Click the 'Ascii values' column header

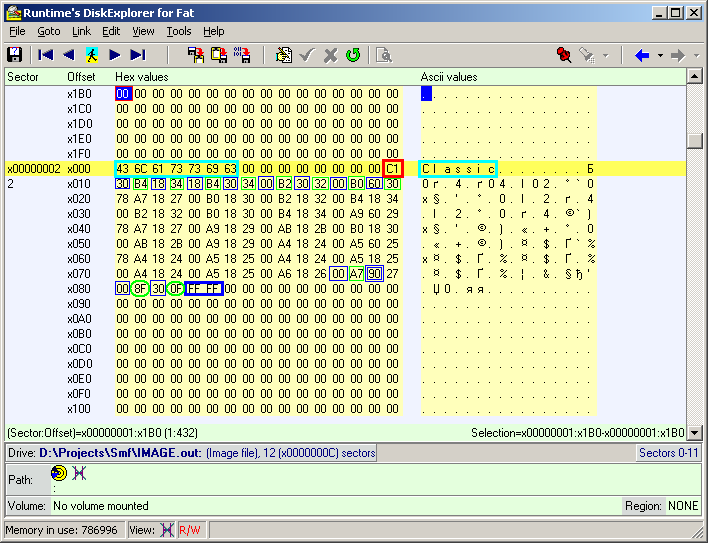449,77
